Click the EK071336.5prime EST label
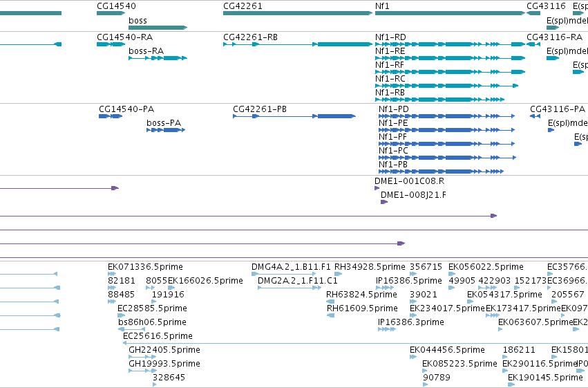This screenshot has height=388, width=588. 145,267
